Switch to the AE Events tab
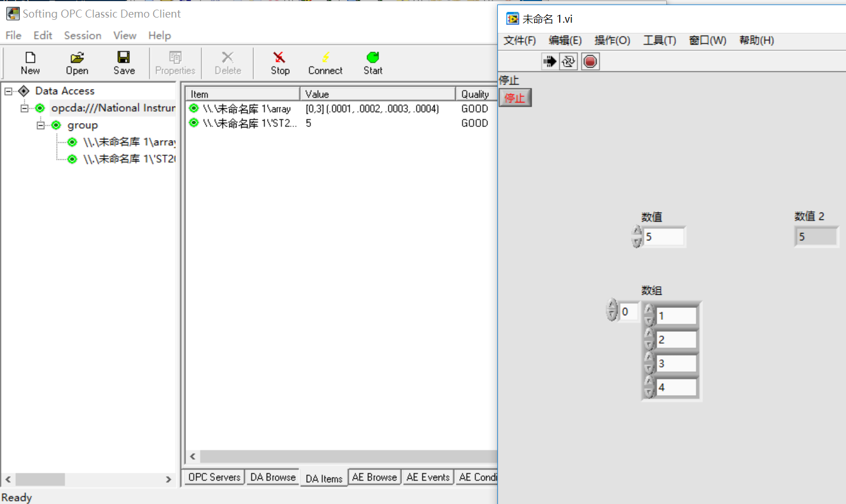This screenshot has width=846, height=504. click(x=428, y=477)
